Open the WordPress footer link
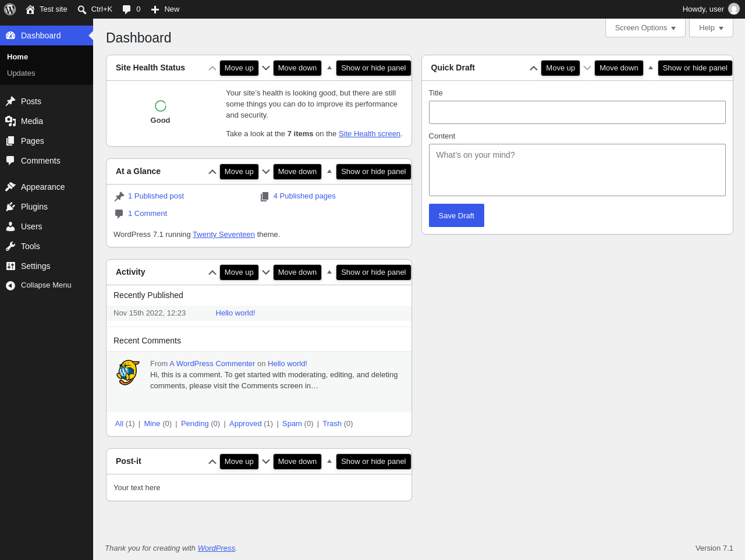Image resolution: width=745 pixels, height=560 pixels. 217,548
